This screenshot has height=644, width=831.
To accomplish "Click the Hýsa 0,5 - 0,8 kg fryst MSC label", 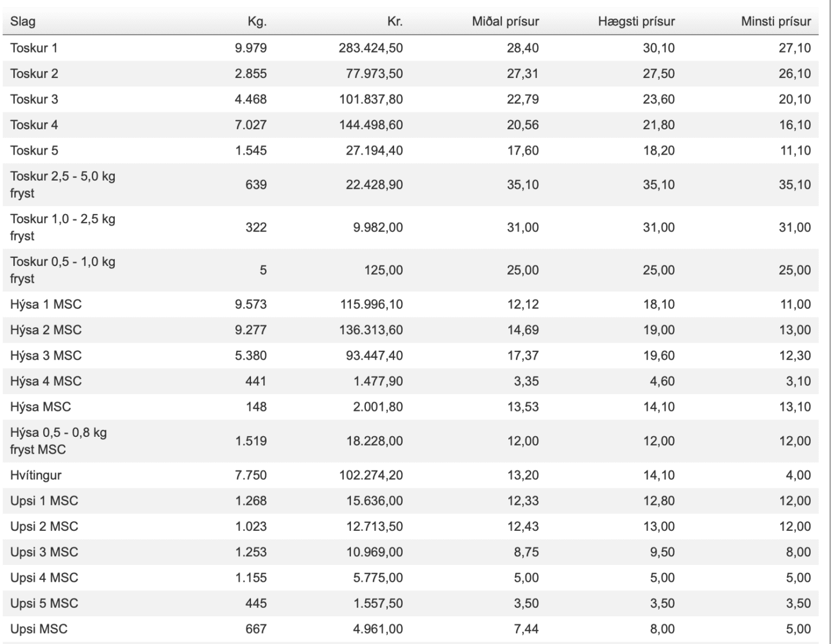I will (x=58, y=441).
